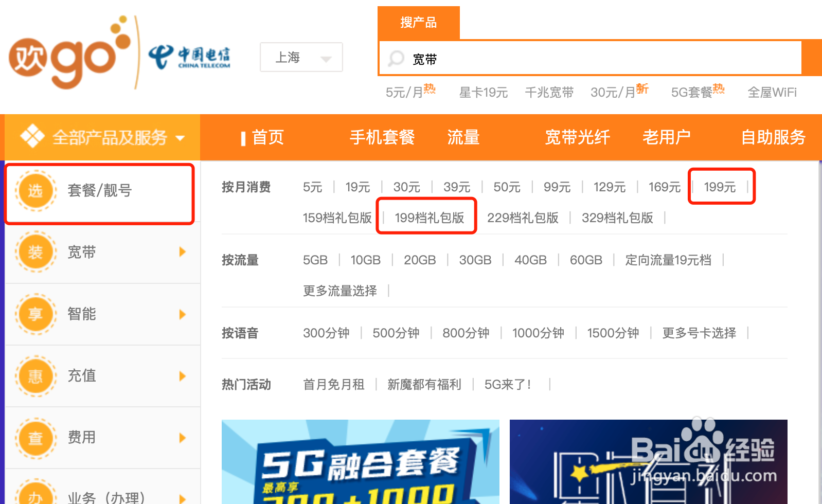Select the 159档礼包版 option
Screen dimensions: 822x504
click(x=337, y=218)
